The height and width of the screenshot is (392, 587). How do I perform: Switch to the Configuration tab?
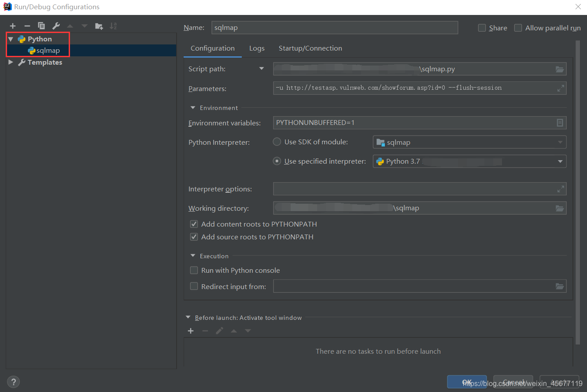pyautogui.click(x=213, y=48)
